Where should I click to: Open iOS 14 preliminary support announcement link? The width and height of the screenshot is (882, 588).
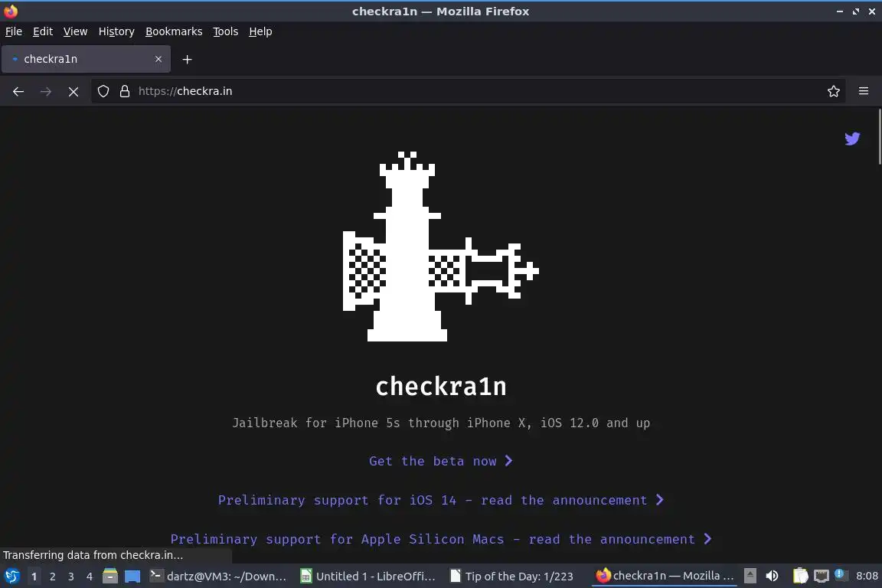[440, 500]
